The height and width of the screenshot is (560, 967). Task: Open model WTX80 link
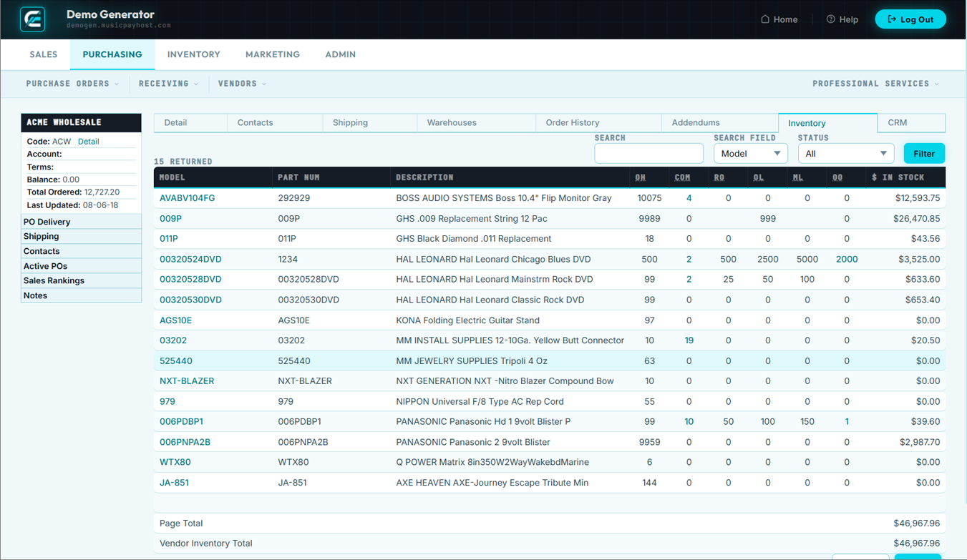tap(175, 463)
